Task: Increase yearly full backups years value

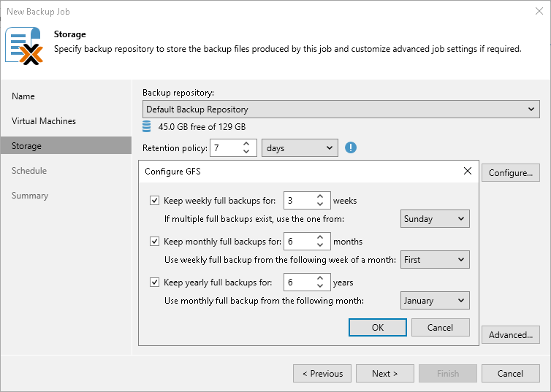Action: (321, 278)
